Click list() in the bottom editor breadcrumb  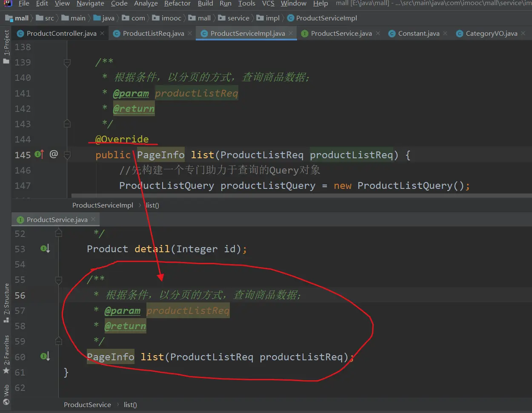tap(130, 404)
